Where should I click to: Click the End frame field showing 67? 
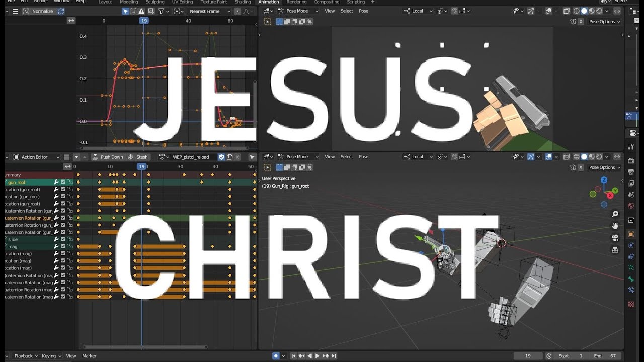click(x=605, y=356)
